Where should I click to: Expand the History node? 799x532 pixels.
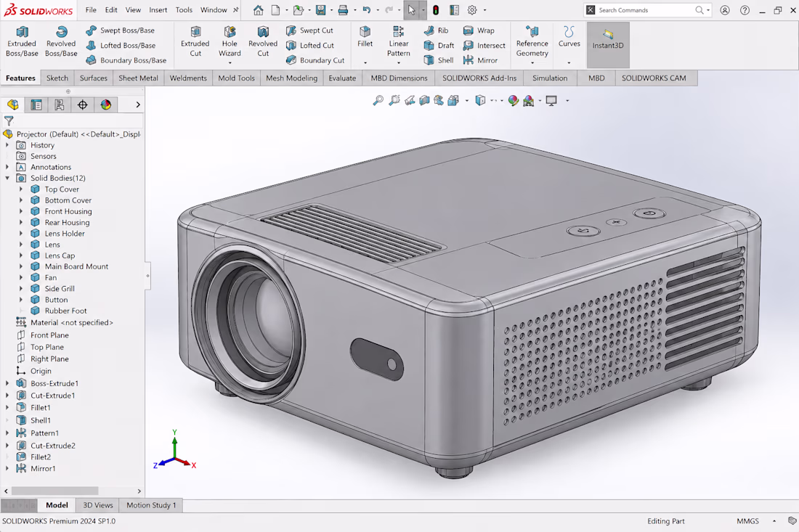point(7,145)
